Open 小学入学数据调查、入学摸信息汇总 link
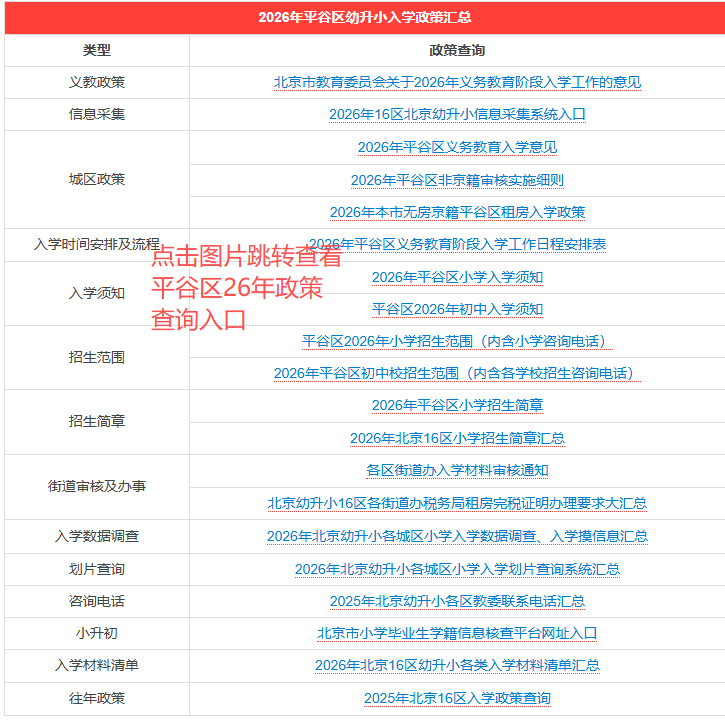725x721 pixels. (457, 537)
